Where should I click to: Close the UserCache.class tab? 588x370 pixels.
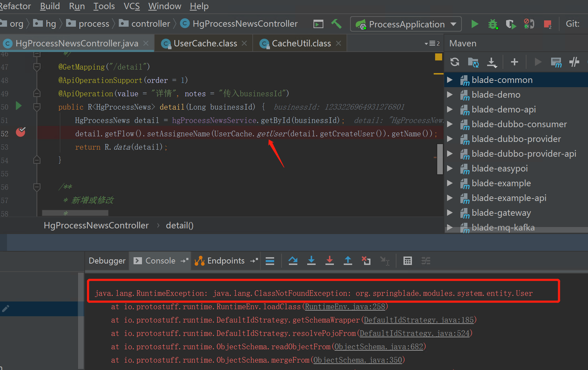pos(244,43)
